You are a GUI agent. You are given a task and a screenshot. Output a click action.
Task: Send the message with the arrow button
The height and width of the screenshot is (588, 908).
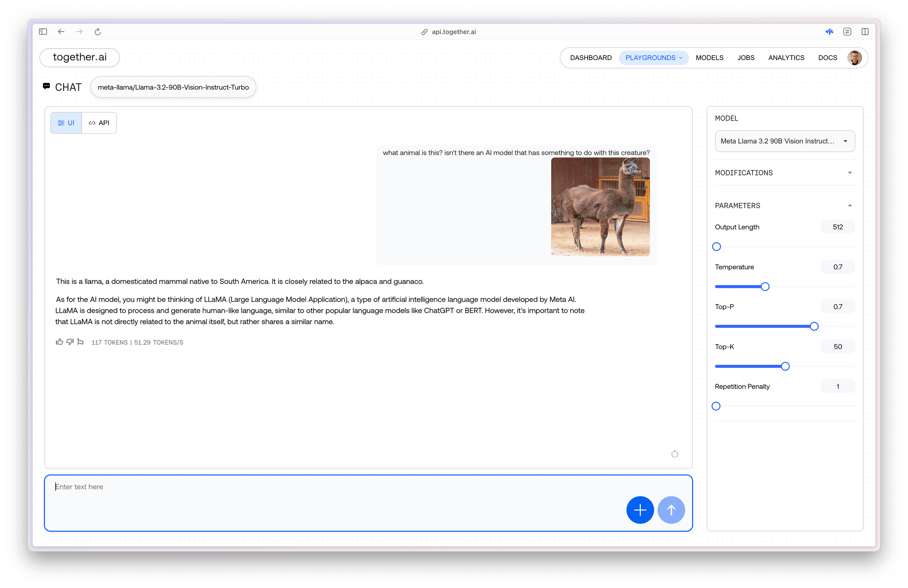[x=671, y=510]
